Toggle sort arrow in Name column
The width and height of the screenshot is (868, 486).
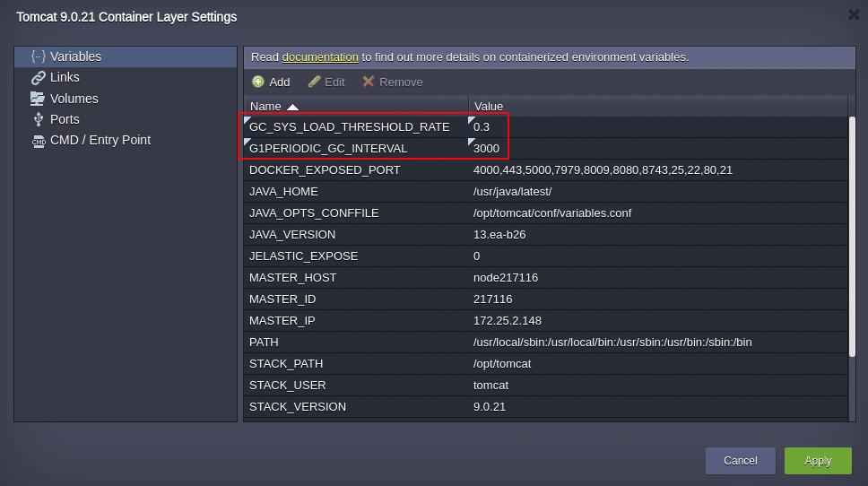coord(293,107)
